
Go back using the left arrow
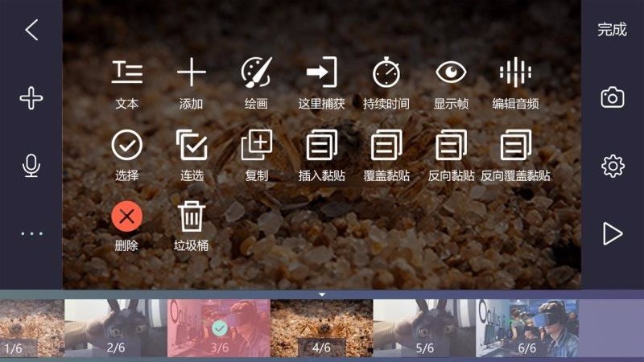click(31, 31)
